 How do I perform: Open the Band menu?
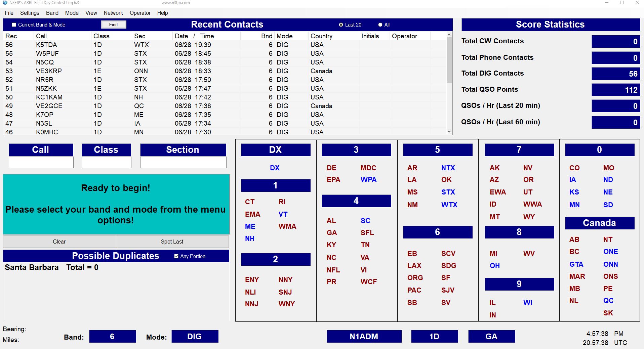pos(52,13)
